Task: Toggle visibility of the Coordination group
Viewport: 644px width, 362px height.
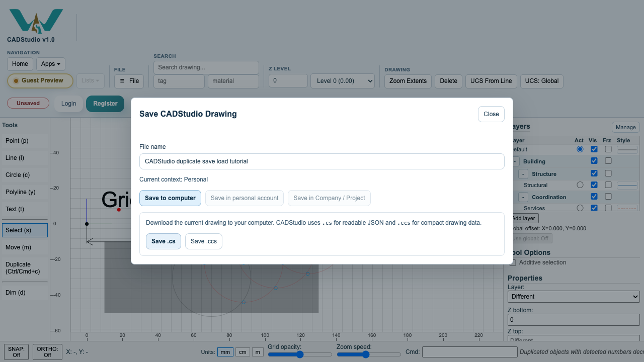Action: point(594,197)
